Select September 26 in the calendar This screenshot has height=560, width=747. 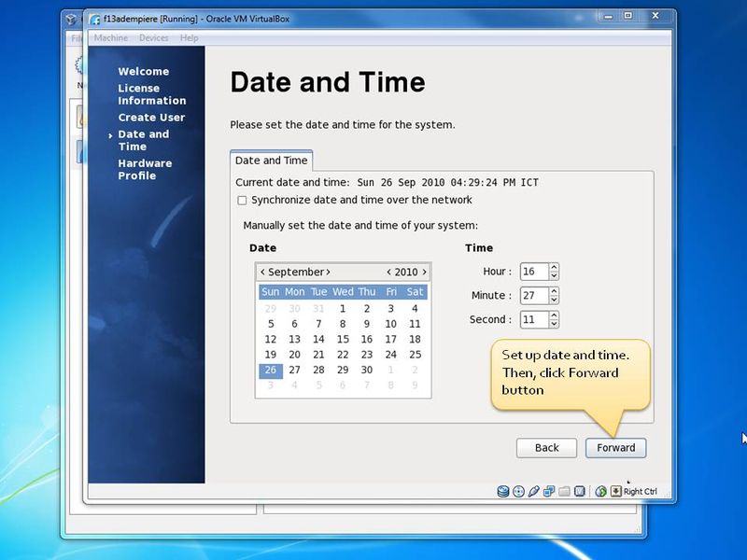pos(271,370)
